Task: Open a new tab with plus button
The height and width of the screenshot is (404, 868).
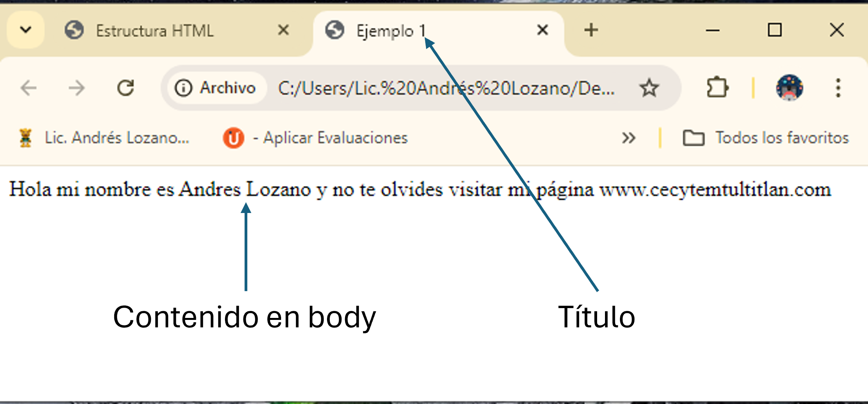Action: [x=591, y=30]
